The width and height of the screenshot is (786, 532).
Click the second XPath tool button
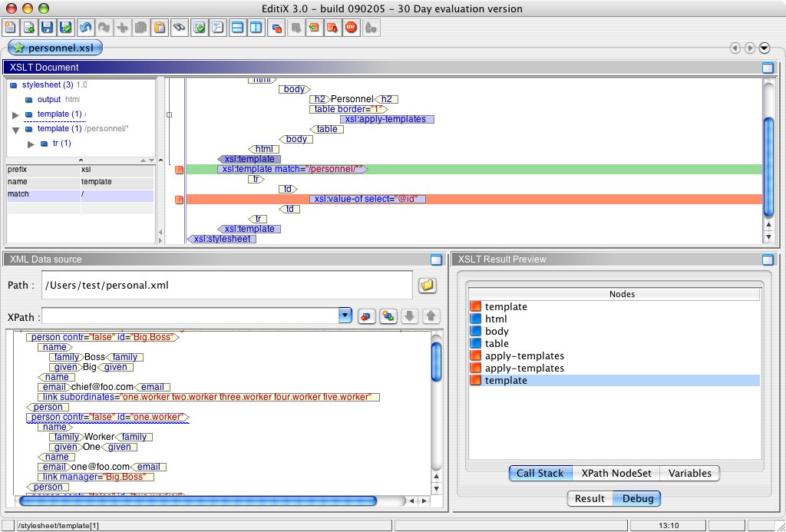[x=388, y=316]
